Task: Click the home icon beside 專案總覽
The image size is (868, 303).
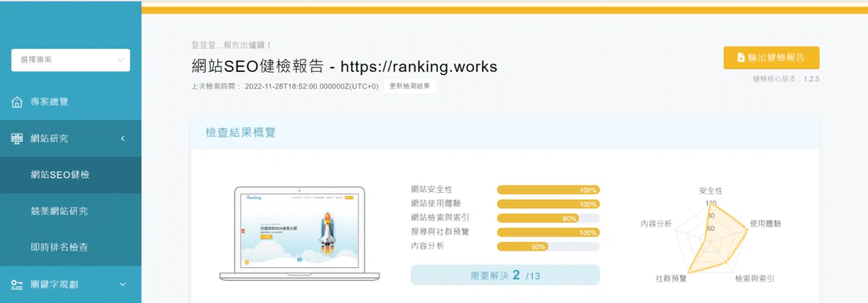Action: click(17, 102)
